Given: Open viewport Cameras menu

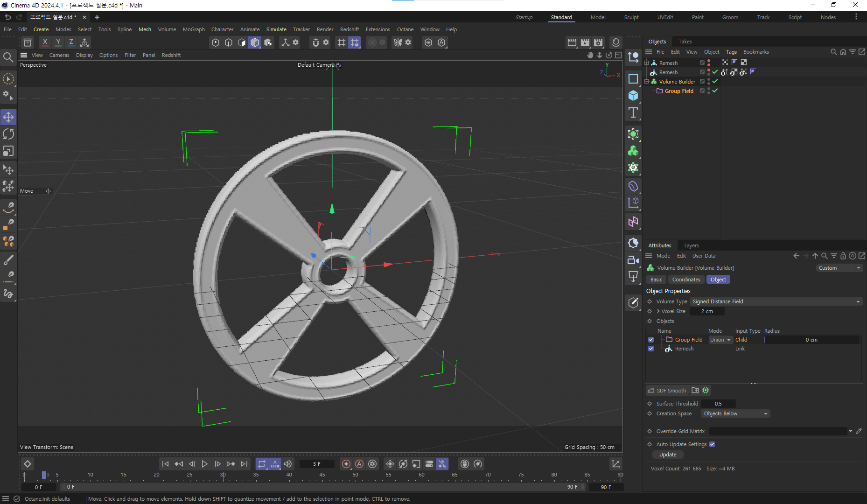Looking at the screenshot, I should coord(59,55).
